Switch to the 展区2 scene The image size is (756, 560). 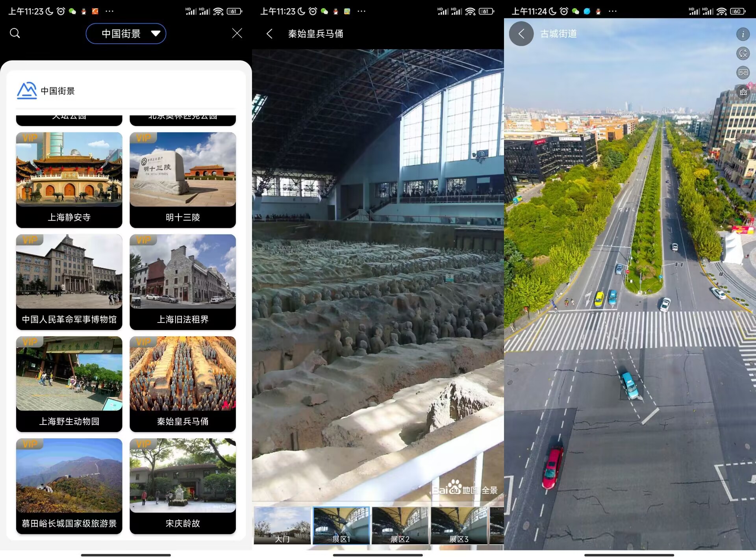tap(400, 525)
